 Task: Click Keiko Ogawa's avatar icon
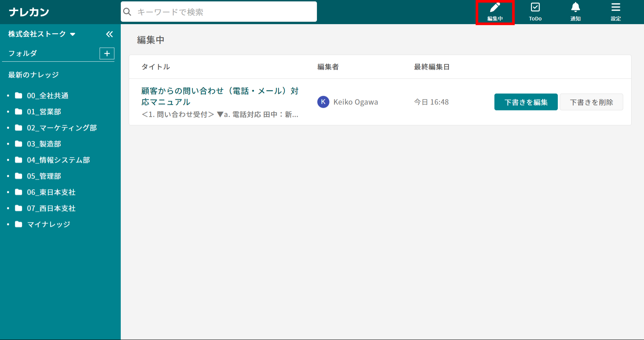(323, 102)
